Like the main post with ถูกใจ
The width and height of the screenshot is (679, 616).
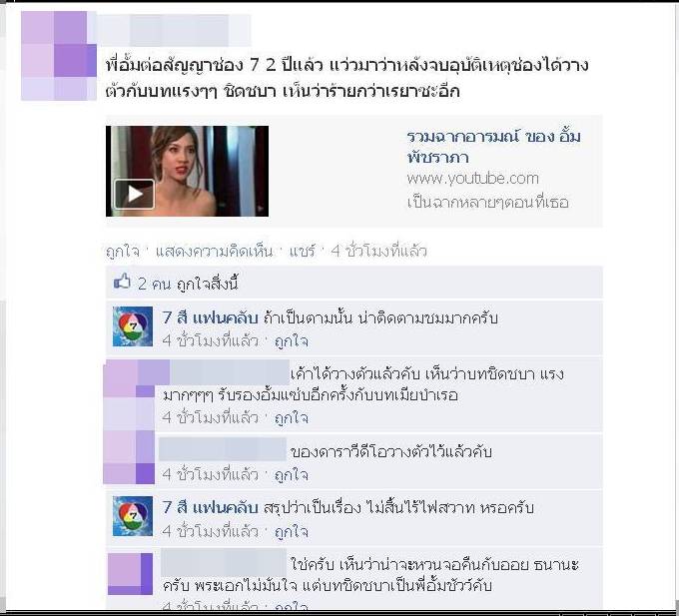pyautogui.click(x=123, y=251)
